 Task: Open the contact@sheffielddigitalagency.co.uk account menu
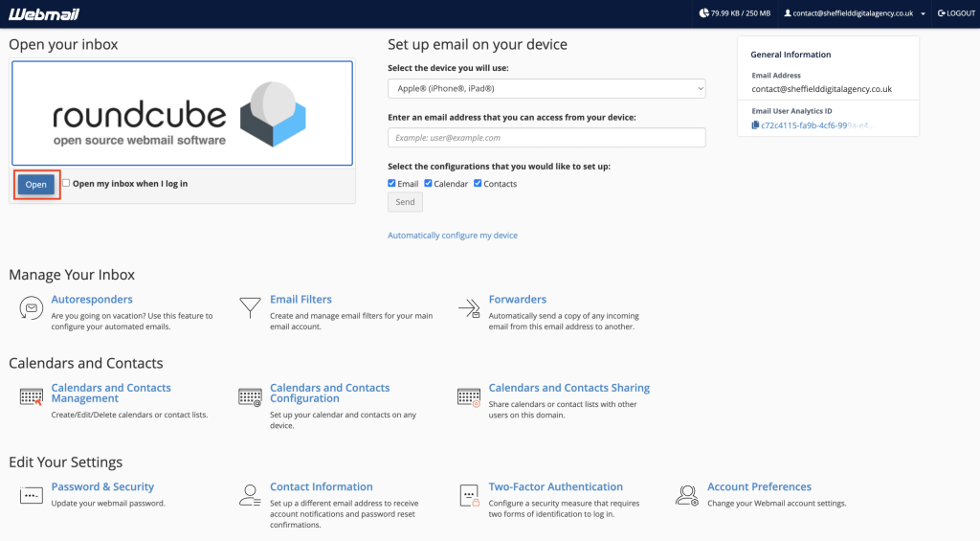click(x=853, y=13)
